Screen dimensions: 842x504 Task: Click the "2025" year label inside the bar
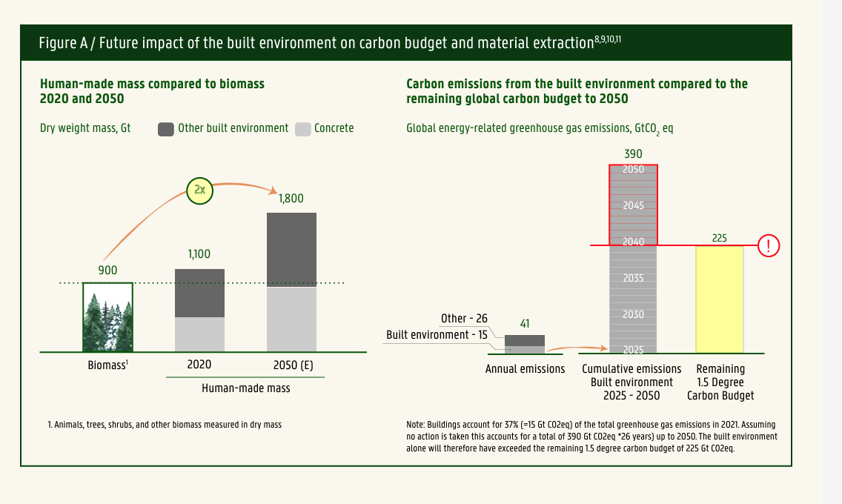(633, 350)
